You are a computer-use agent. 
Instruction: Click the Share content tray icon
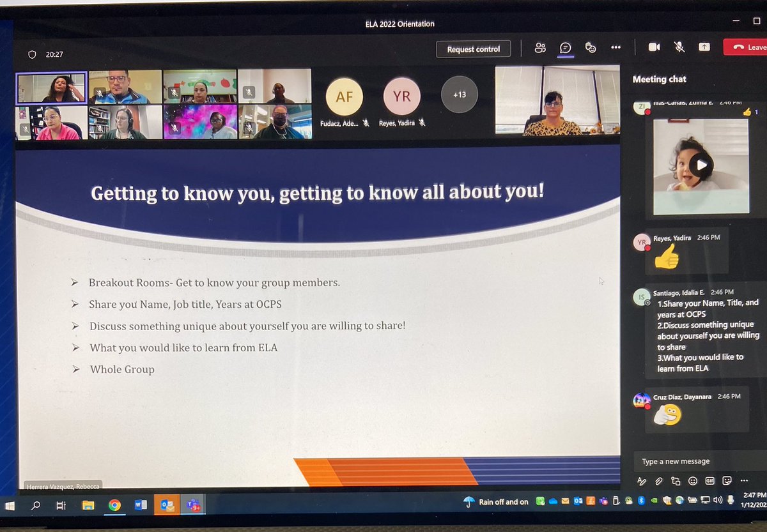(x=704, y=47)
